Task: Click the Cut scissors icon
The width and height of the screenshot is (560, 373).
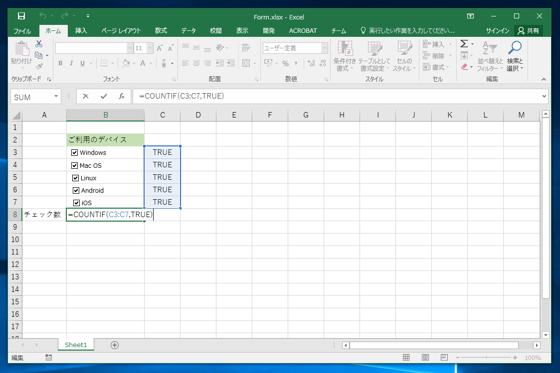Action: point(39,44)
